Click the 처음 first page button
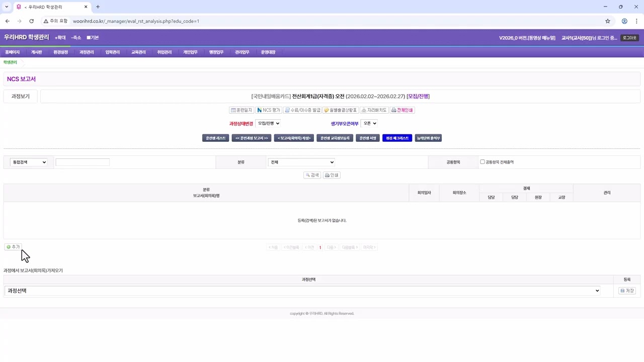The height and width of the screenshot is (362, 644). point(273,247)
